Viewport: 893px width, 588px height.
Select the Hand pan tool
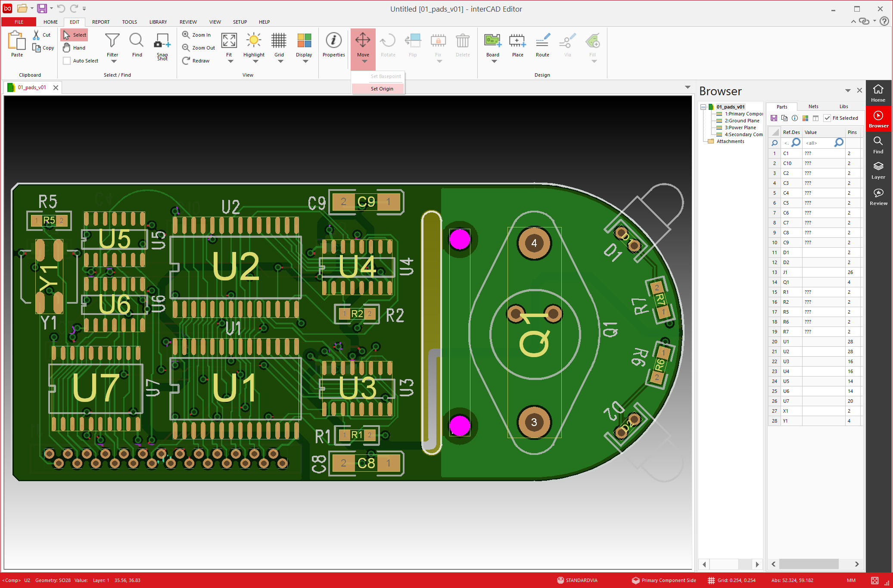click(74, 48)
